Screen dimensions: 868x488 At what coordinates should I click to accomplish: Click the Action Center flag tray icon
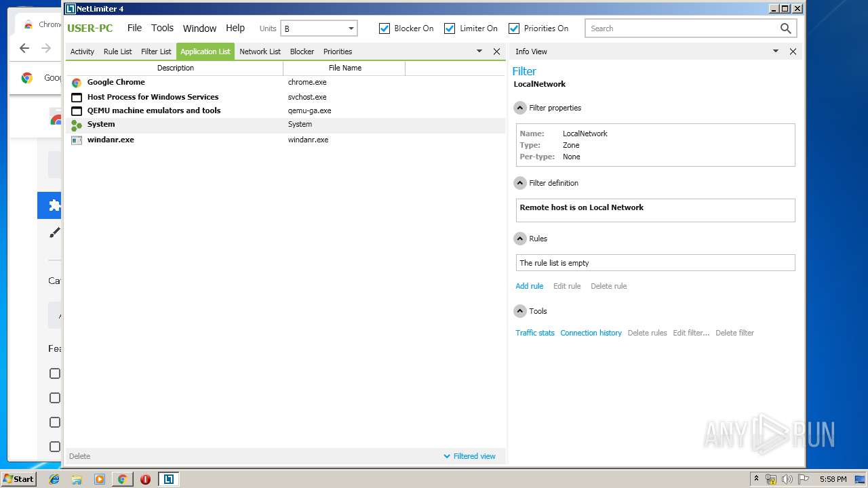(804, 479)
